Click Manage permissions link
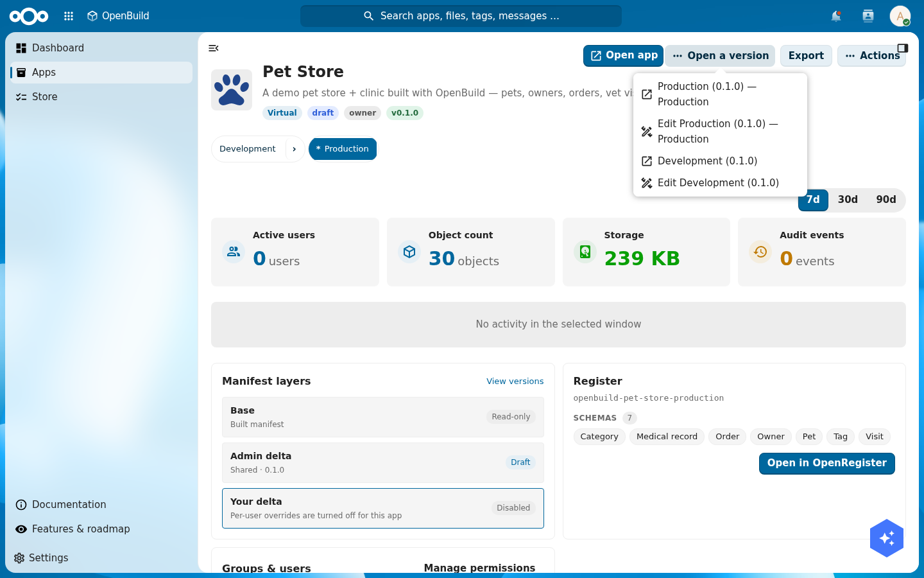This screenshot has width=924, height=578. coord(479,568)
